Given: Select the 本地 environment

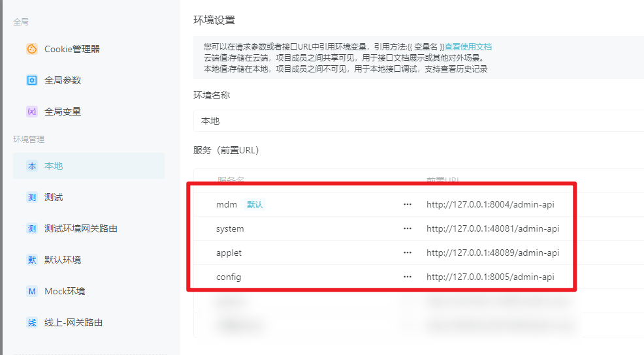Looking at the screenshot, I should tap(89, 166).
